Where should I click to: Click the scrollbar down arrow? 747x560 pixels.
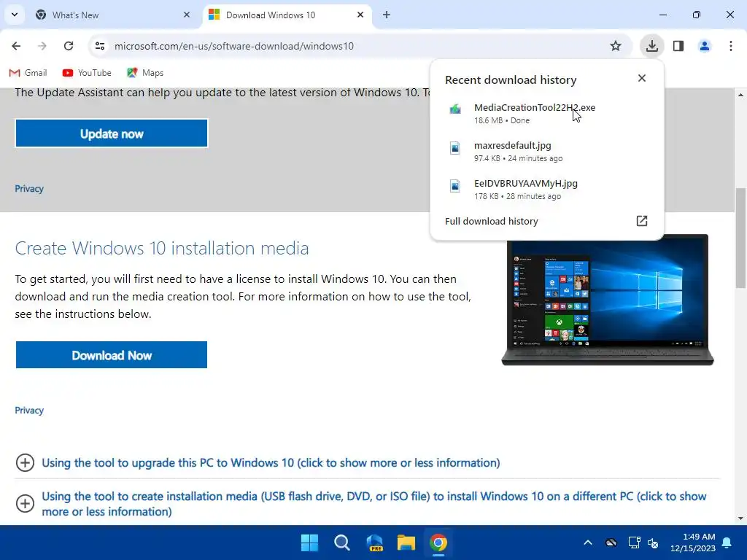[x=740, y=518]
